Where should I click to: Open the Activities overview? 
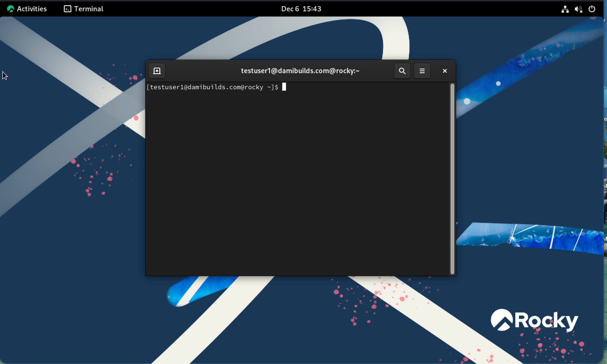coord(31,9)
